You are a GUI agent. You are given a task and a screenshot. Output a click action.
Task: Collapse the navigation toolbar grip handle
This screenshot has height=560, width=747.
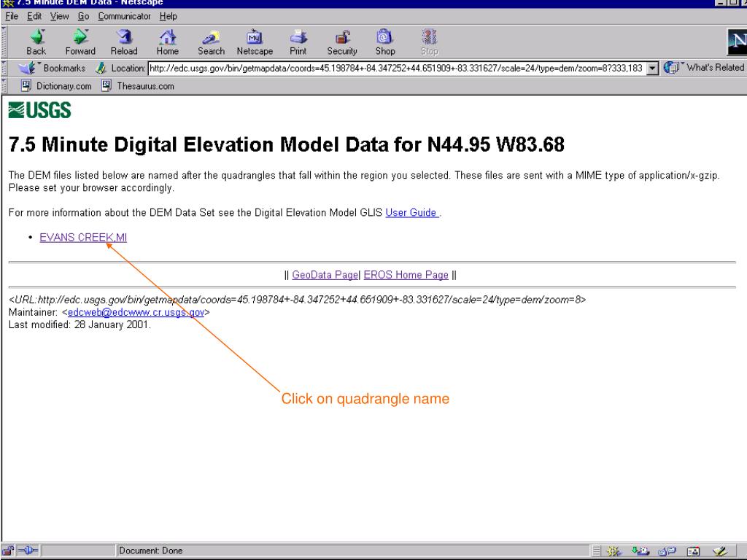tap(4, 42)
